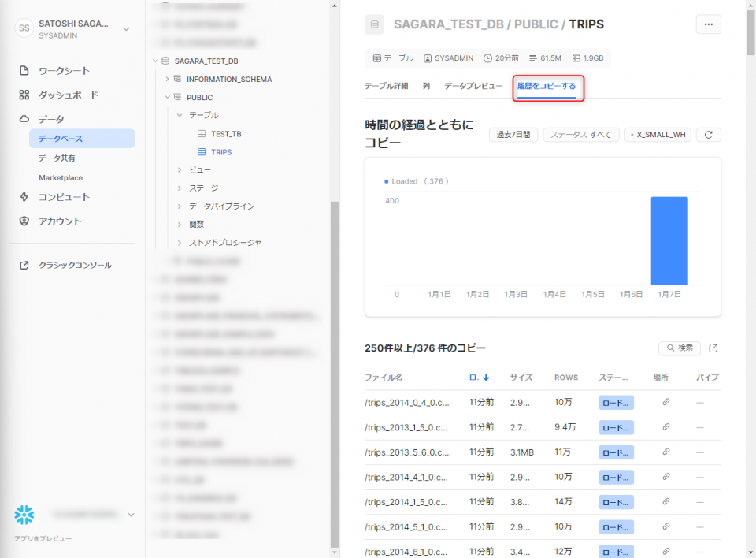Click the アカウント shield icon
This screenshot has height=558, width=756.
pos(24,221)
